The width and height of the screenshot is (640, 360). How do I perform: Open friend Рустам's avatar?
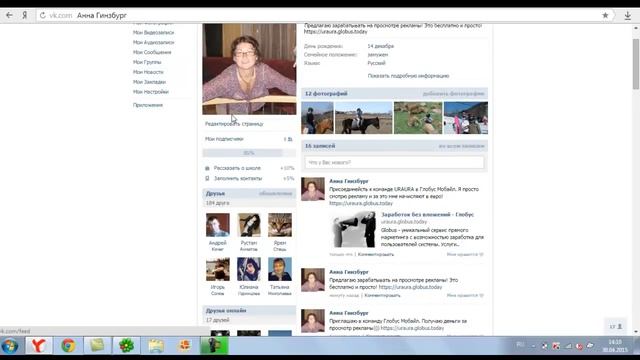249,225
